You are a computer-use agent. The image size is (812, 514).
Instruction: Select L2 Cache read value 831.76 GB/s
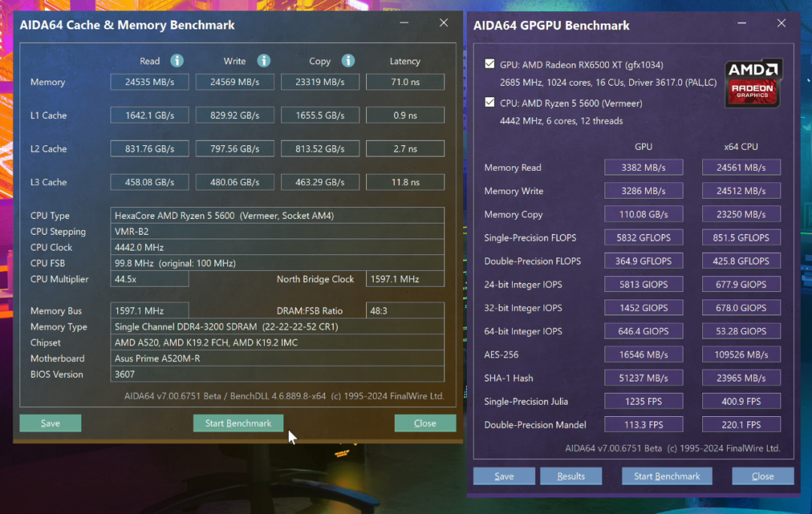[x=150, y=149]
